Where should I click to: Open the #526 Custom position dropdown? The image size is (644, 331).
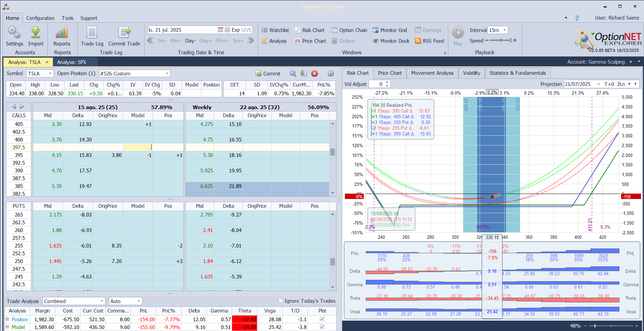[167, 73]
